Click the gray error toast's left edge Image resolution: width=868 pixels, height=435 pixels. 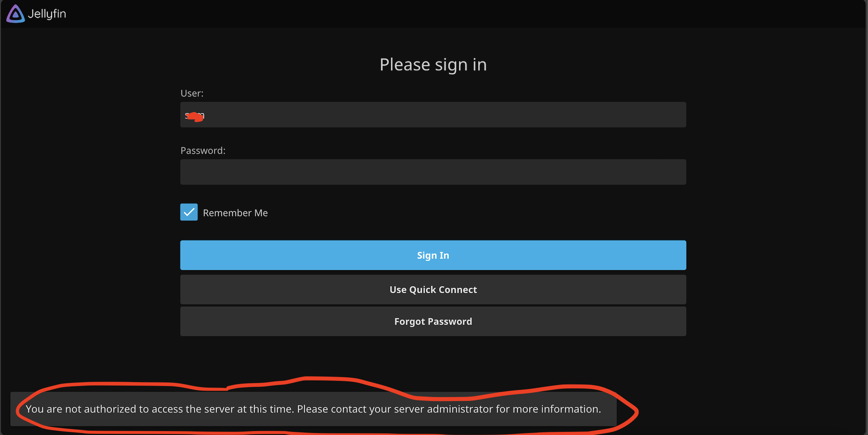coord(14,409)
